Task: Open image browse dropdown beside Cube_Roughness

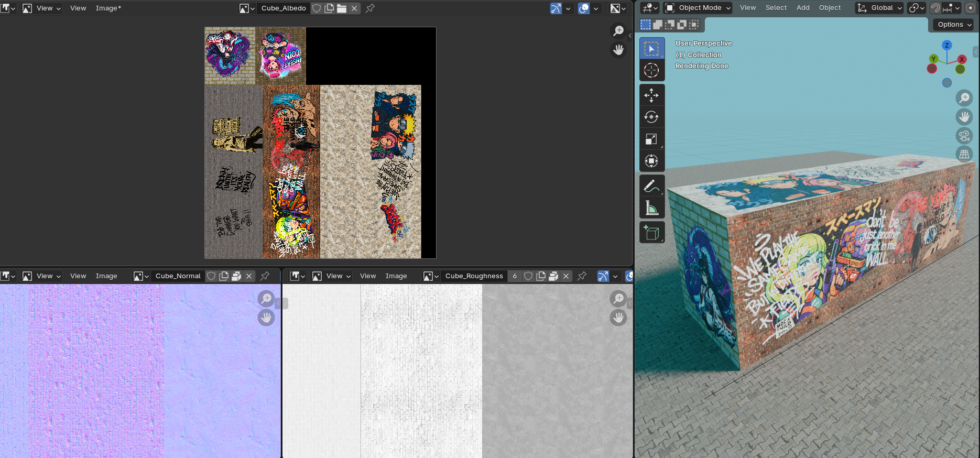Action: pos(431,276)
